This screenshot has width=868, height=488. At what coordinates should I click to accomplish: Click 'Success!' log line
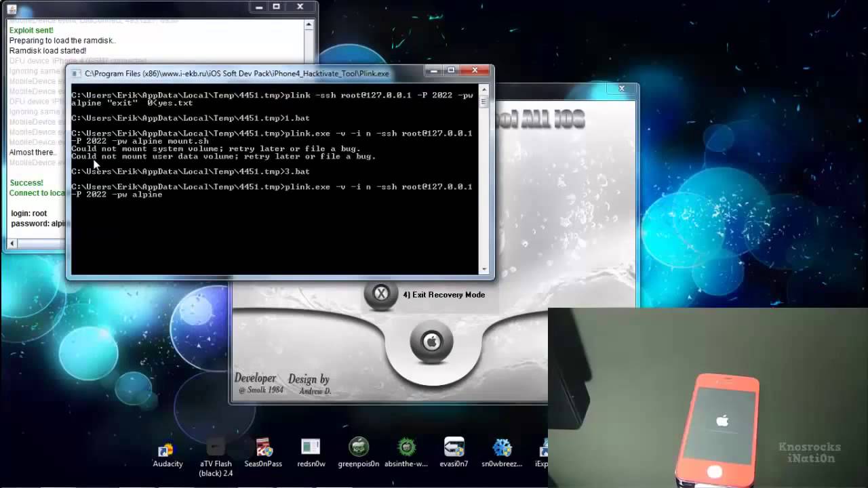(x=26, y=183)
